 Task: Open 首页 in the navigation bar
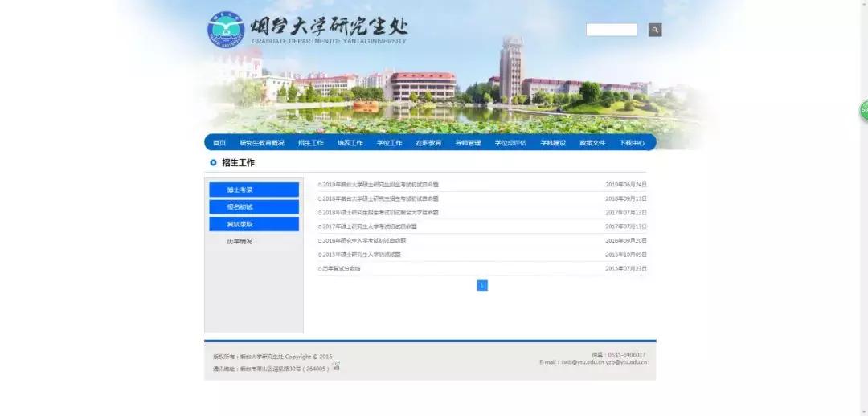pos(219,143)
